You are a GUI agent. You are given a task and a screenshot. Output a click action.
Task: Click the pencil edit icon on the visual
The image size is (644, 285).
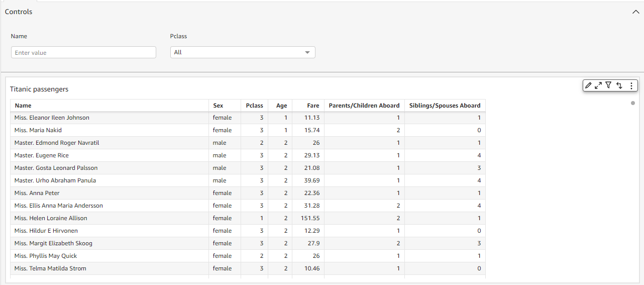(589, 85)
